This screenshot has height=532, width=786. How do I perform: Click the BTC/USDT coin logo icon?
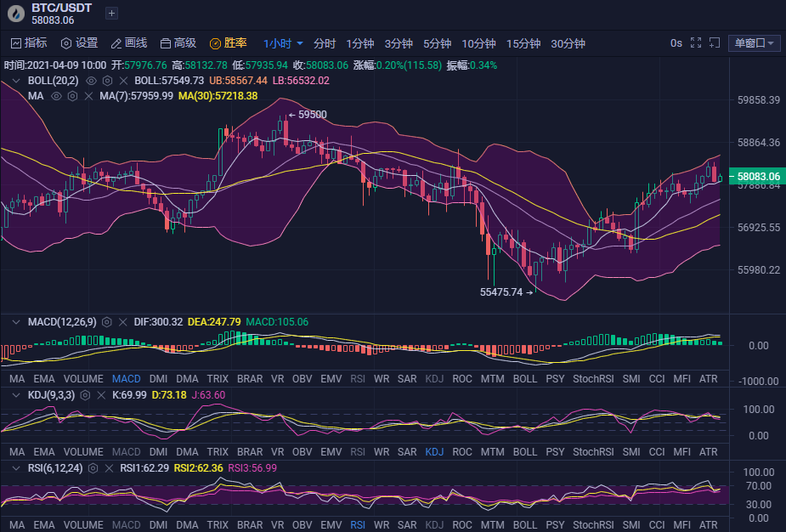point(15,14)
